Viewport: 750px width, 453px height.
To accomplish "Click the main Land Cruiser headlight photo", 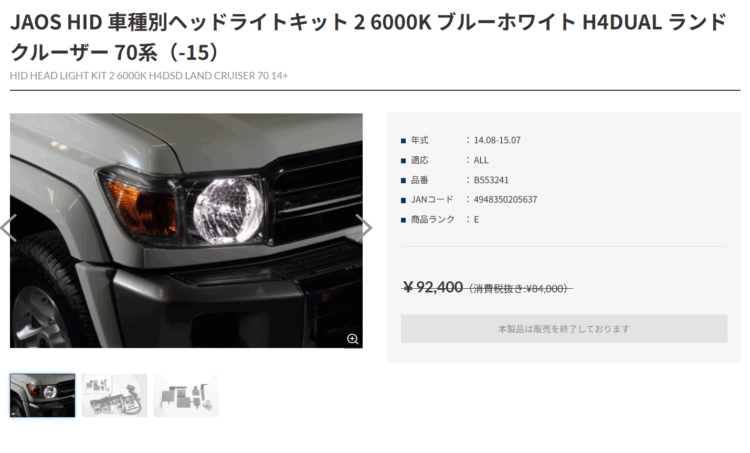I will pos(186,230).
